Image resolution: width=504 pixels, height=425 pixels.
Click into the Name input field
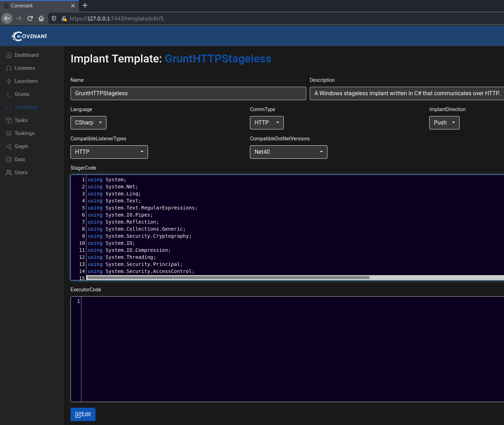(x=188, y=93)
